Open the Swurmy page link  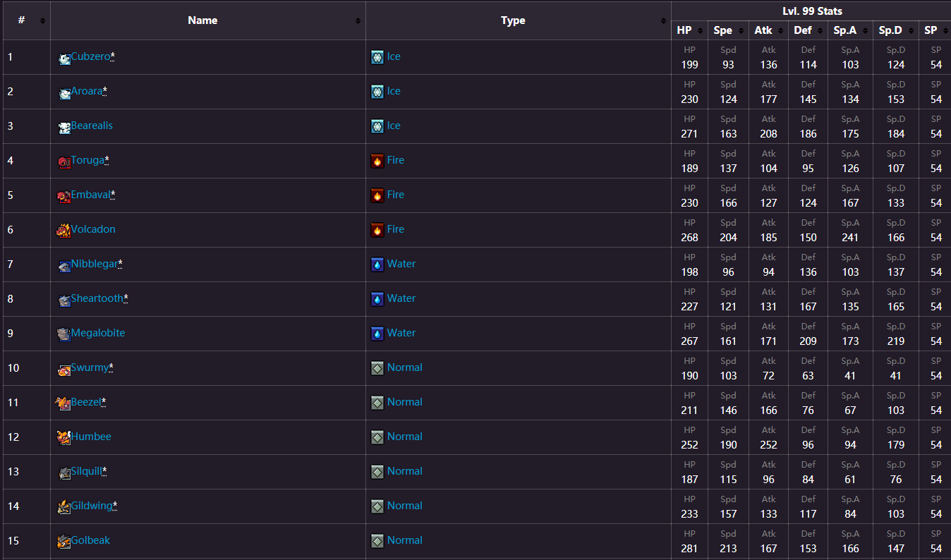(90, 367)
